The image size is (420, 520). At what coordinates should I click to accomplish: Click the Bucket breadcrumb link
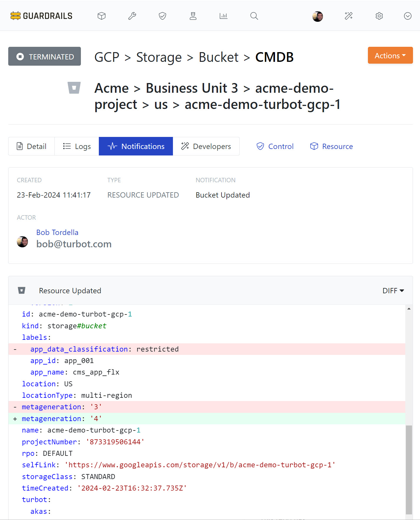tap(219, 57)
